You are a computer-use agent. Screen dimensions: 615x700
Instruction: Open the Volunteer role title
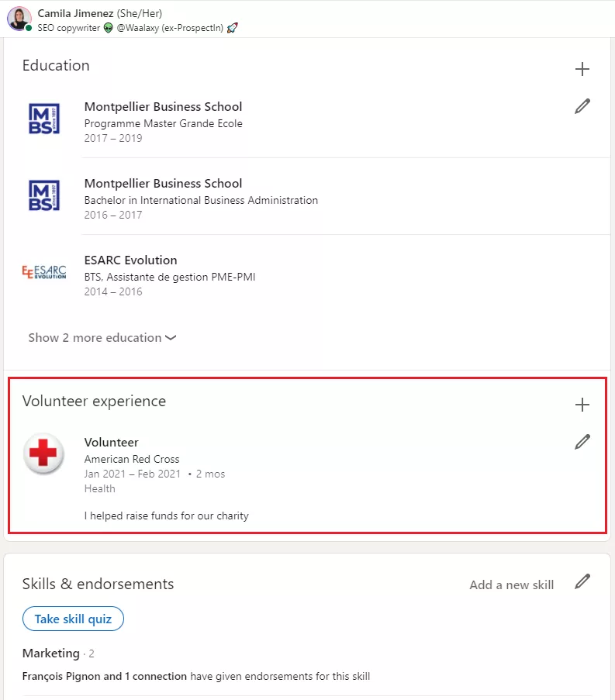pyautogui.click(x=111, y=443)
